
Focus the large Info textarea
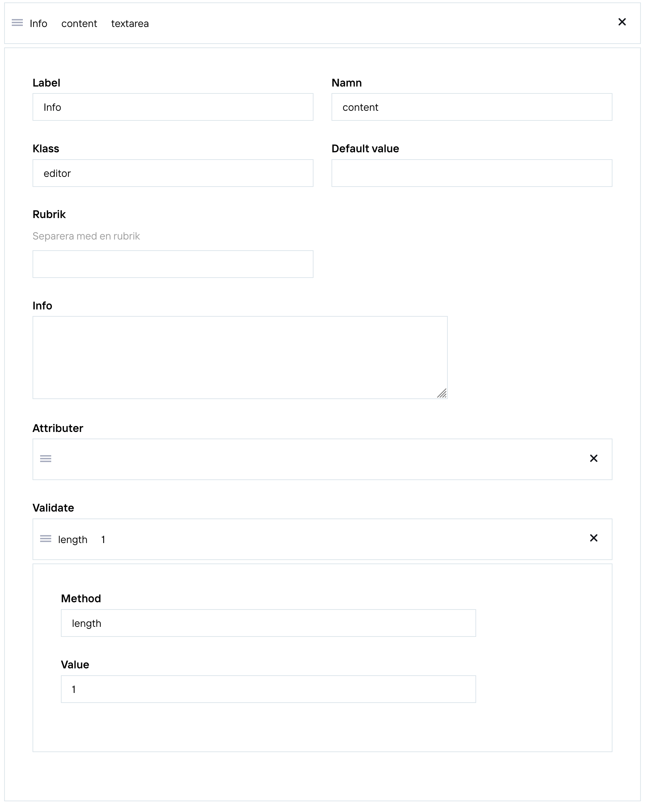pos(240,358)
